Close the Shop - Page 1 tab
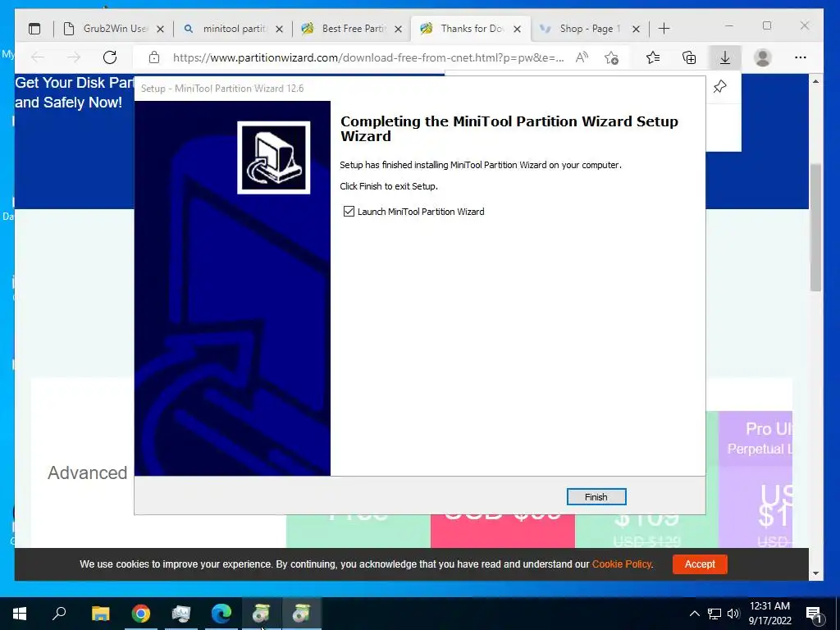This screenshot has height=630, width=840. point(636,29)
